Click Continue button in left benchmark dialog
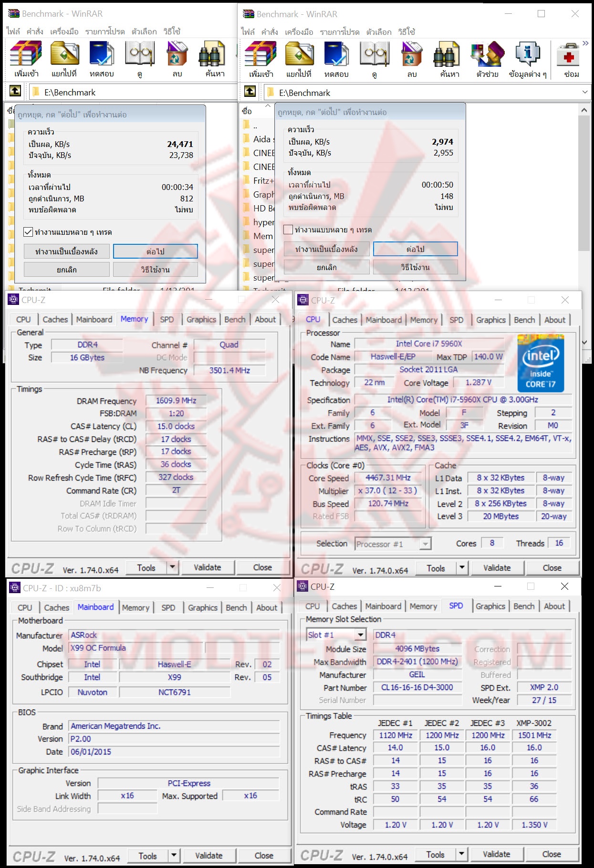594x868 pixels. (x=156, y=251)
